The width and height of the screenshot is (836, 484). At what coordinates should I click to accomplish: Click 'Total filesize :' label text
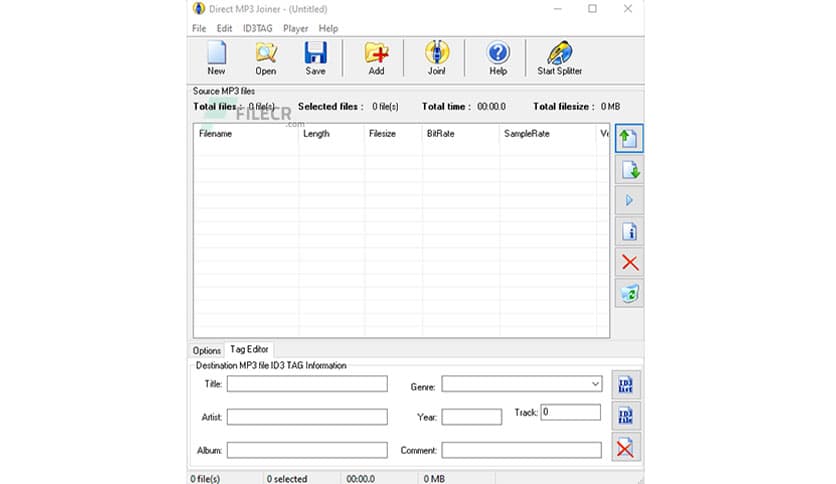[564, 107]
